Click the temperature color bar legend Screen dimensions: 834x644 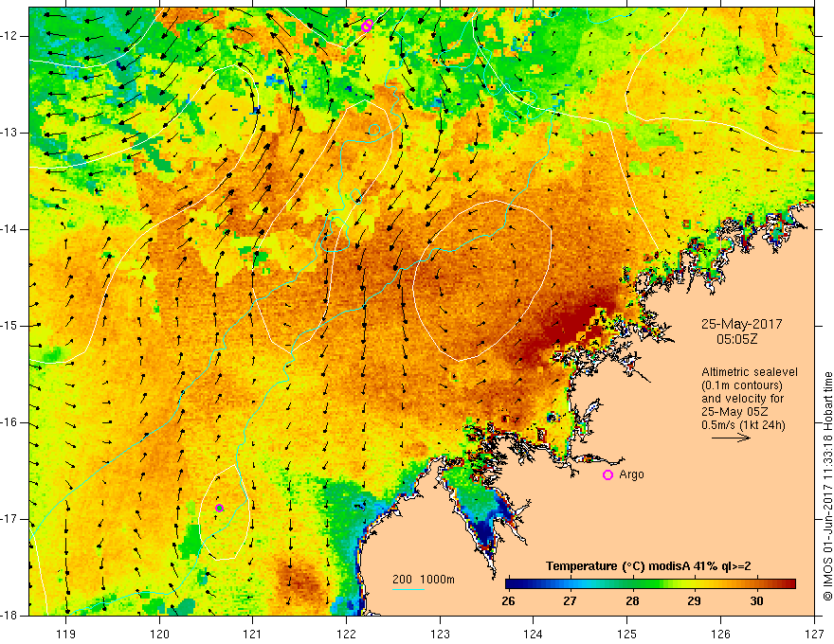[x=652, y=583]
